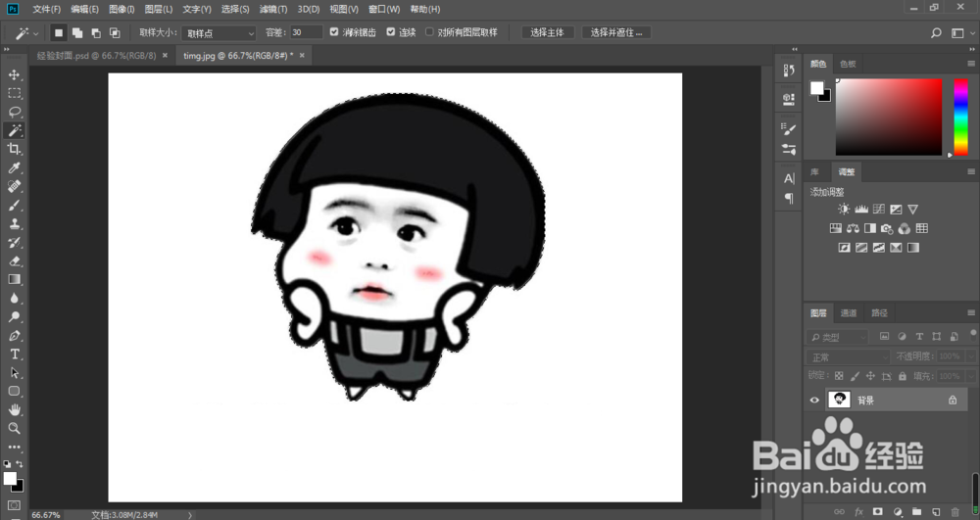The image size is (980, 520).
Task: Add a Brightness/Contrast adjustment
Action: (x=844, y=210)
